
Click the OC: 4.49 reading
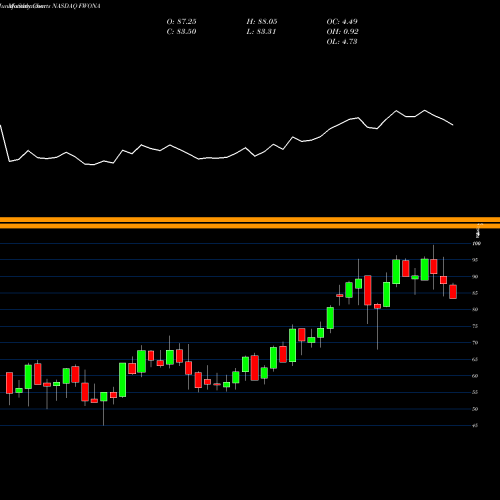[342, 22]
